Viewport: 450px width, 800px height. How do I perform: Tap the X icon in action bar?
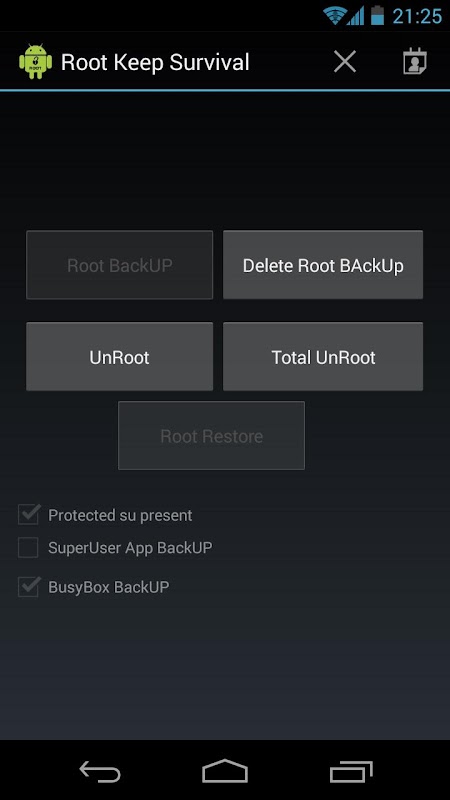[345, 62]
